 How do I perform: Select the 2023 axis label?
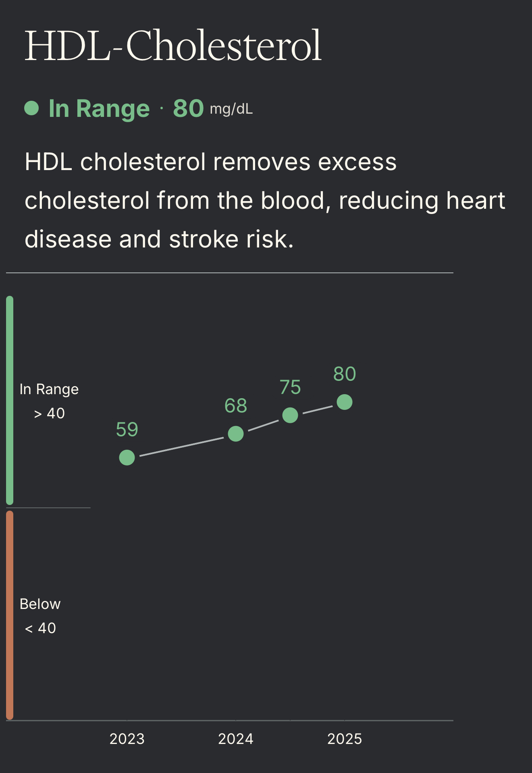pos(127,739)
